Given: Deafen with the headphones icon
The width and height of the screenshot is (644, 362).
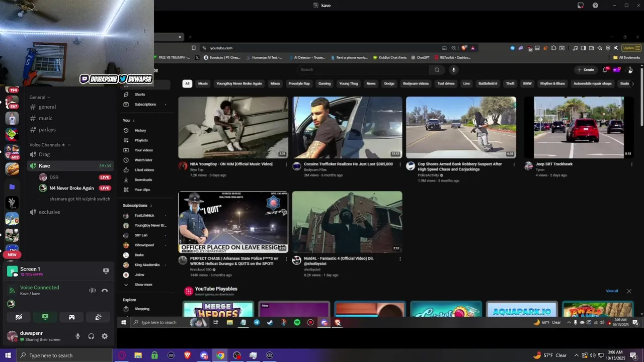Looking at the screenshot, I should click(91, 336).
